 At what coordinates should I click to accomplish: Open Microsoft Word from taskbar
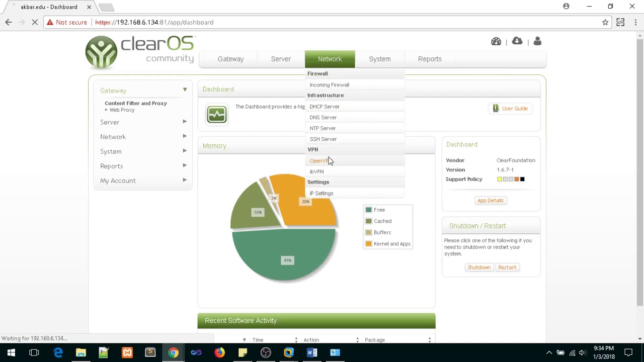click(x=312, y=352)
